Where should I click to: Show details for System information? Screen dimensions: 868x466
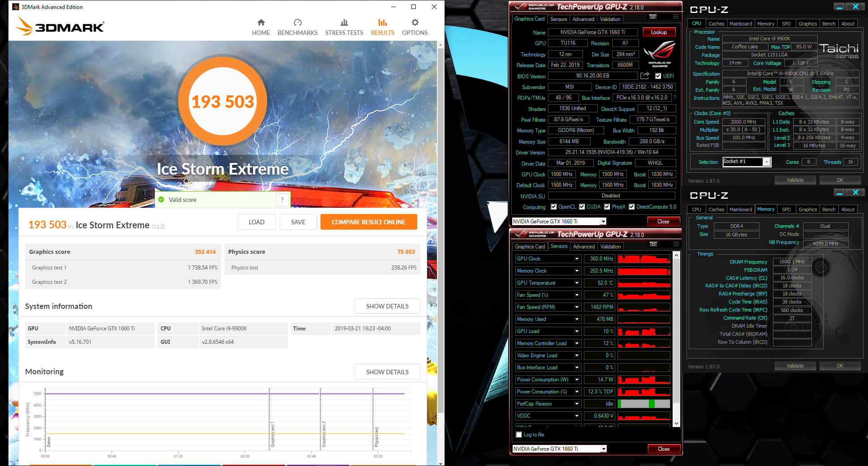[x=387, y=306]
